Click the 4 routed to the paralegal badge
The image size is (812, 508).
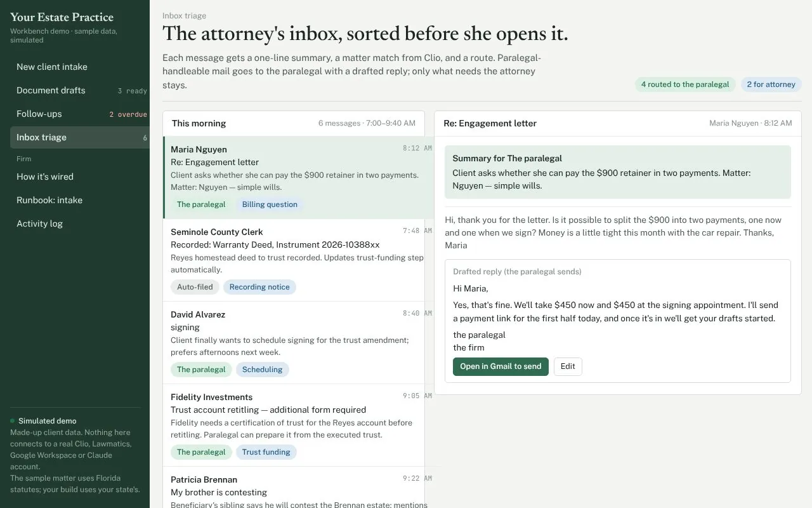(x=685, y=84)
